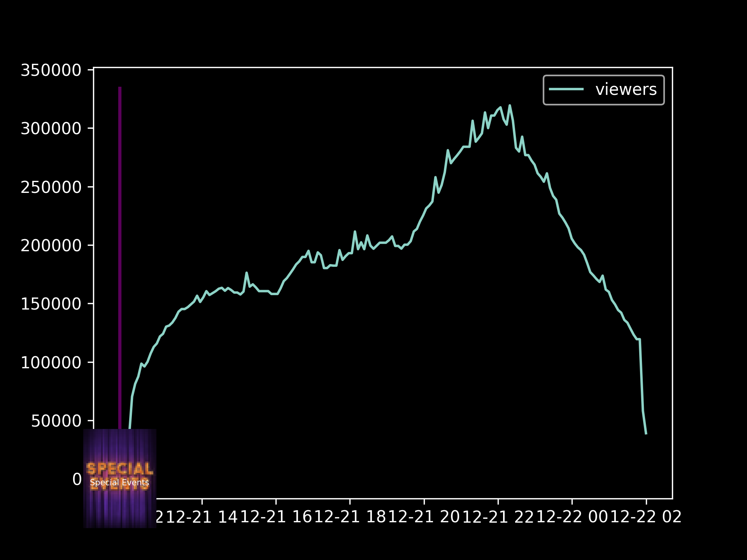
Task: Click the 150000 y-axis tick label
Action: pyautogui.click(x=51, y=304)
